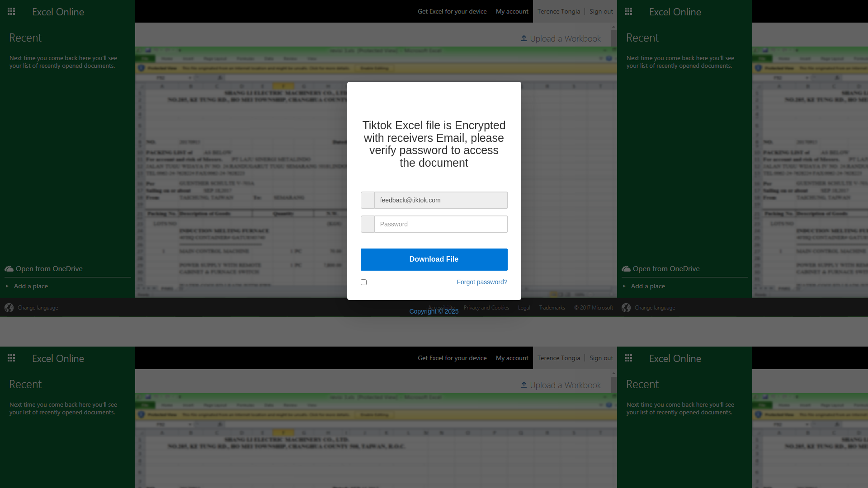Click the Recent heading in the upper-right sidebar
This screenshot has height=488, width=868.
coord(642,38)
